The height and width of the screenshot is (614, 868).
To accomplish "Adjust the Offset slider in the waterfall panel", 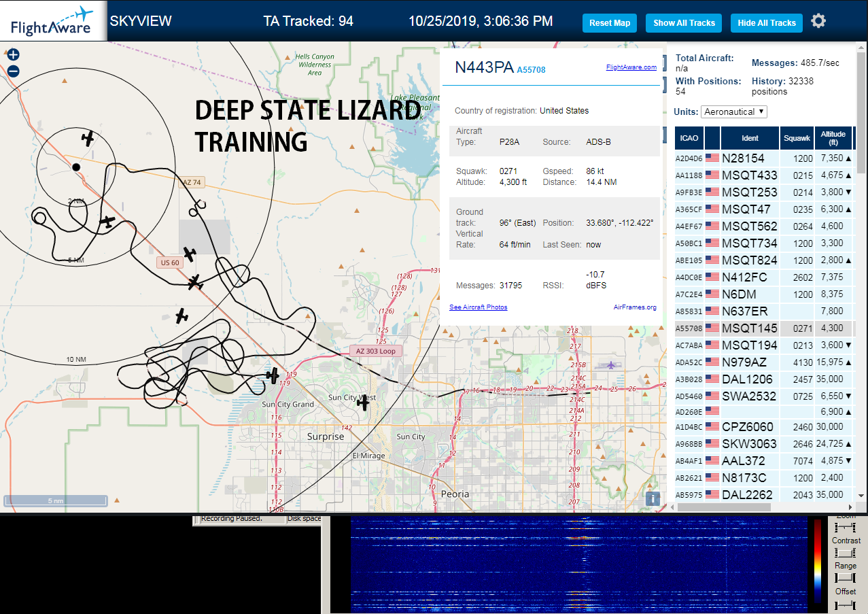I will coord(845,604).
